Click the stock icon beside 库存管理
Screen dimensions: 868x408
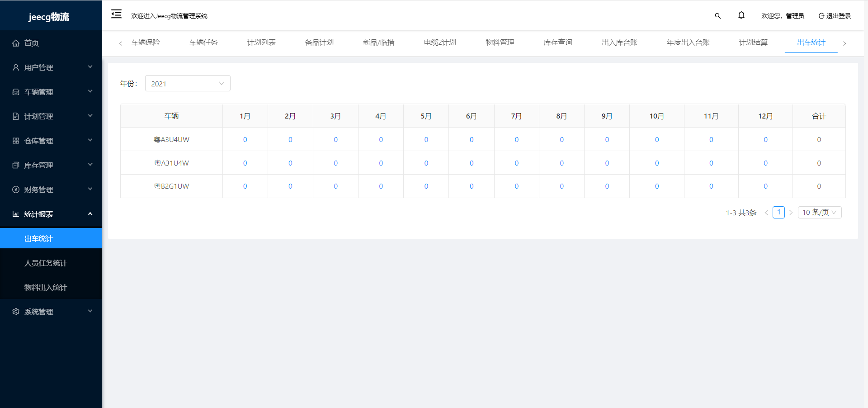pos(16,165)
